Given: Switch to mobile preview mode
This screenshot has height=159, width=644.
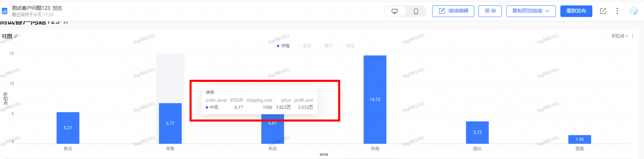Looking at the screenshot, I should (x=416, y=11).
